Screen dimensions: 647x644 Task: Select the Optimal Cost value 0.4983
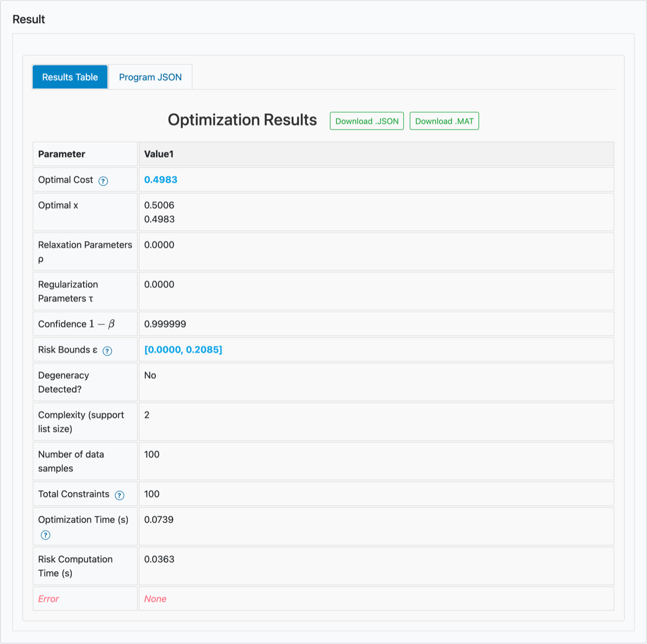[x=161, y=180]
